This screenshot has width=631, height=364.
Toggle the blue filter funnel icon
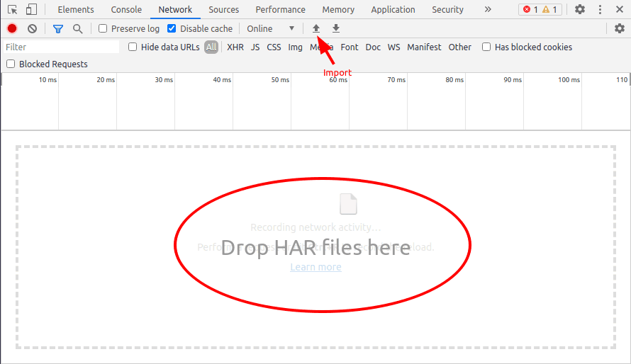point(58,29)
